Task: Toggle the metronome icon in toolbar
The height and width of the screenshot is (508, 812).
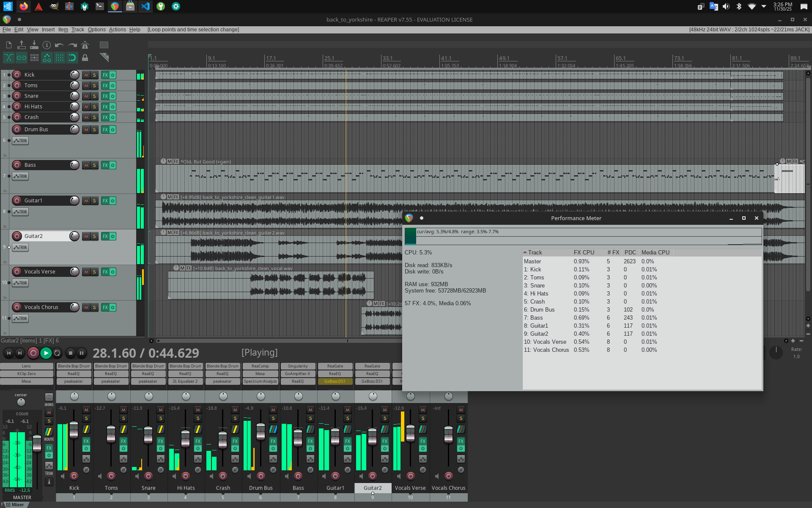Action: click(x=85, y=45)
